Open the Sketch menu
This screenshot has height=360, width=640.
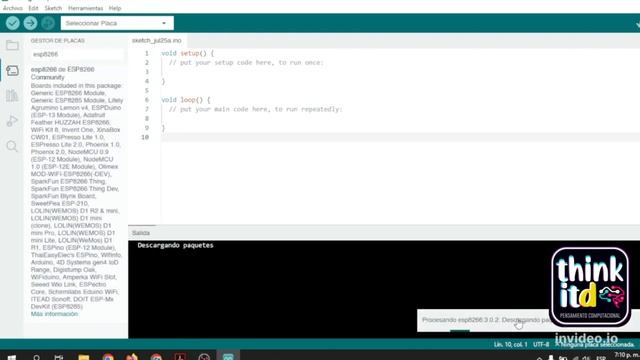[x=53, y=8]
